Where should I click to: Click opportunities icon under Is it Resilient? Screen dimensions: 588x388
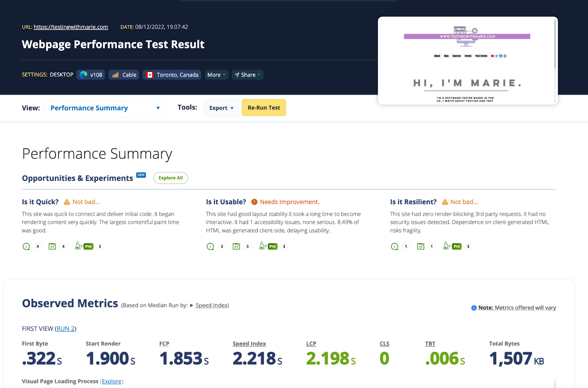(x=395, y=246)
